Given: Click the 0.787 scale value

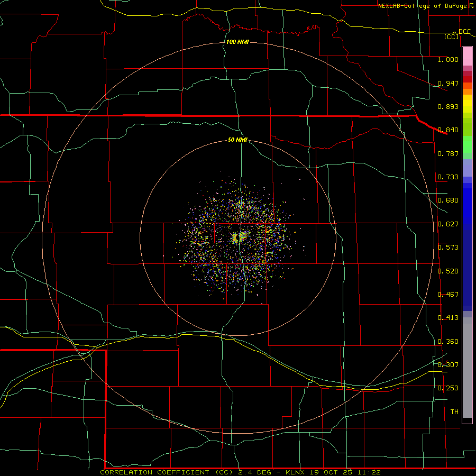Looking at the screenshot, I should tap(448, 153).
